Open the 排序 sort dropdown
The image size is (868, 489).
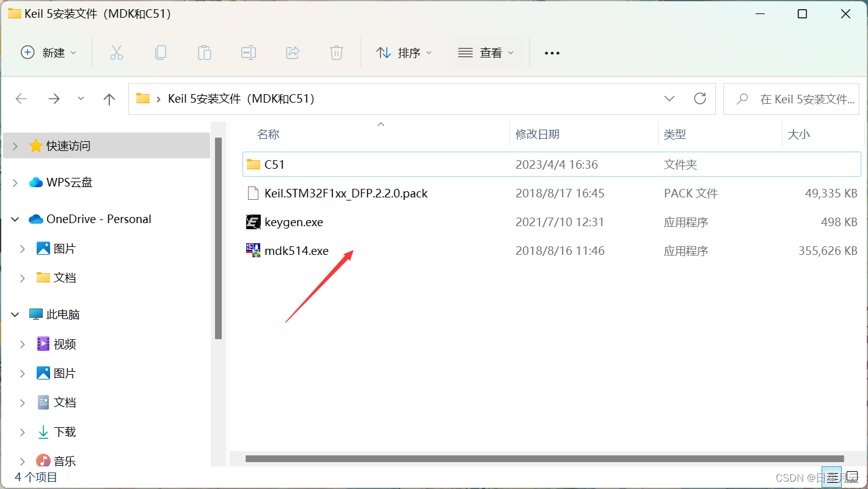[404, 53]
